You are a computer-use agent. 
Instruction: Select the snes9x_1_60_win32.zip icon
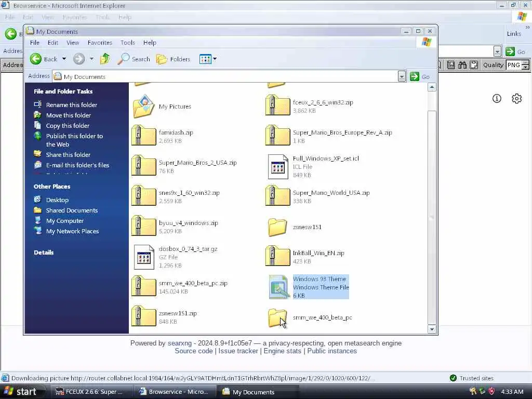click(144, 195)
